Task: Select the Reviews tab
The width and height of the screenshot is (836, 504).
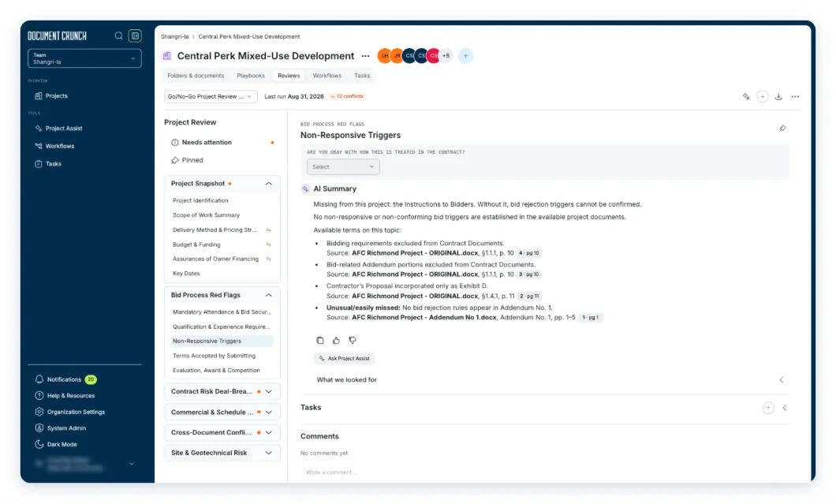Action: (x=289, y=76)
